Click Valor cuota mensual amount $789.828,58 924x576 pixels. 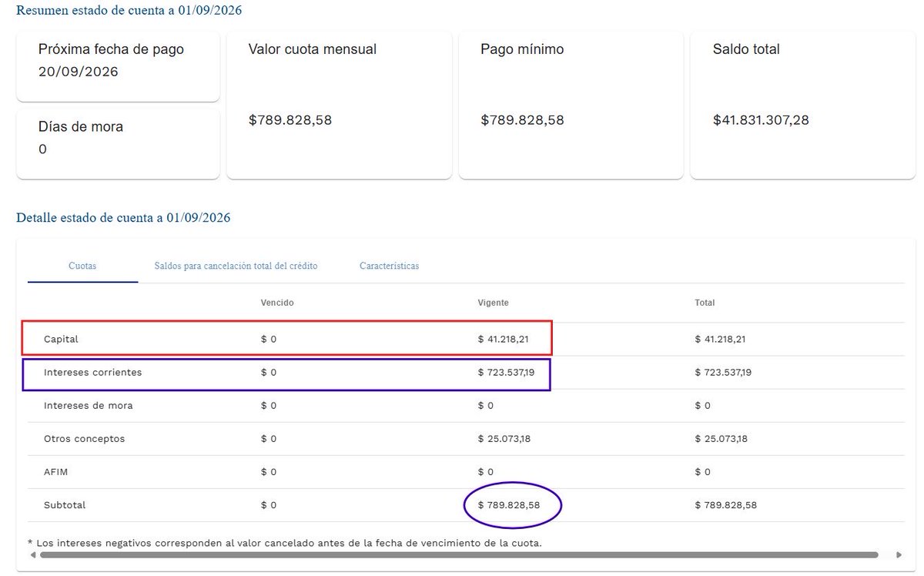290,120
